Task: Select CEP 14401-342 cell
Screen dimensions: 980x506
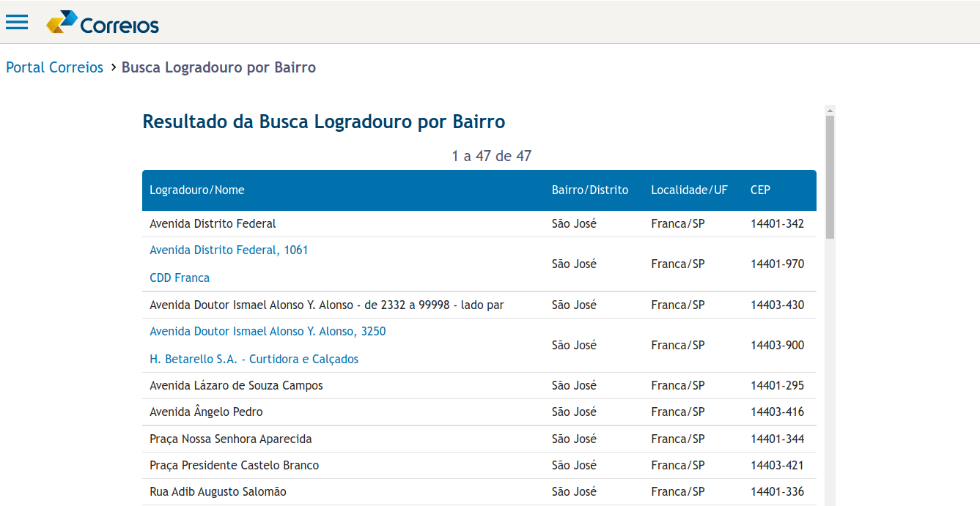Action: [x=777, y=224]
